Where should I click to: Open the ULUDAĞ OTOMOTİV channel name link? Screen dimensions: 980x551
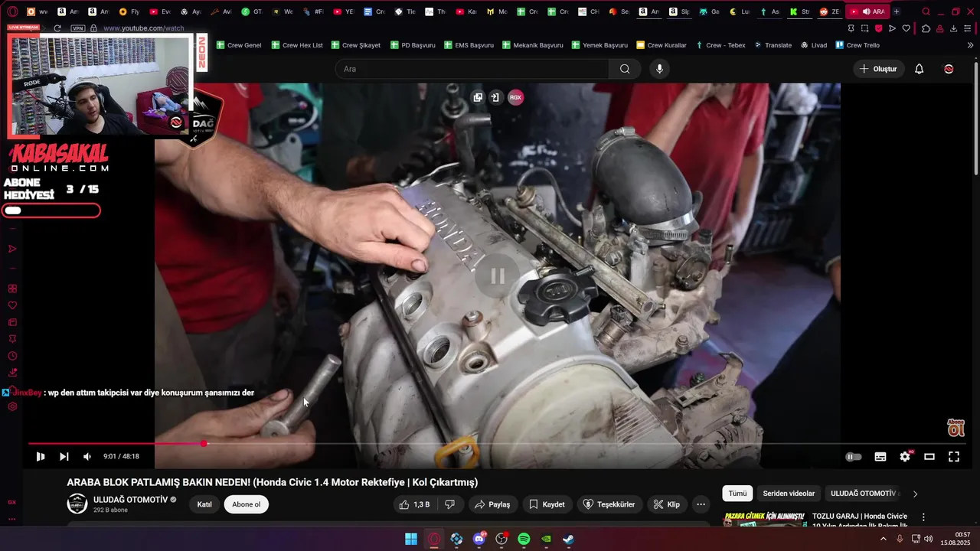(130, 500)
